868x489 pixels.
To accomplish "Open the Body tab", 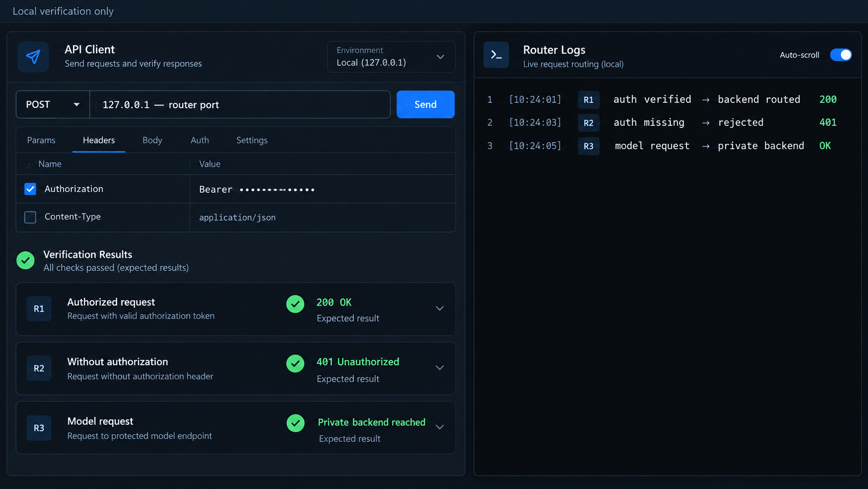I will tap(152, 140).
